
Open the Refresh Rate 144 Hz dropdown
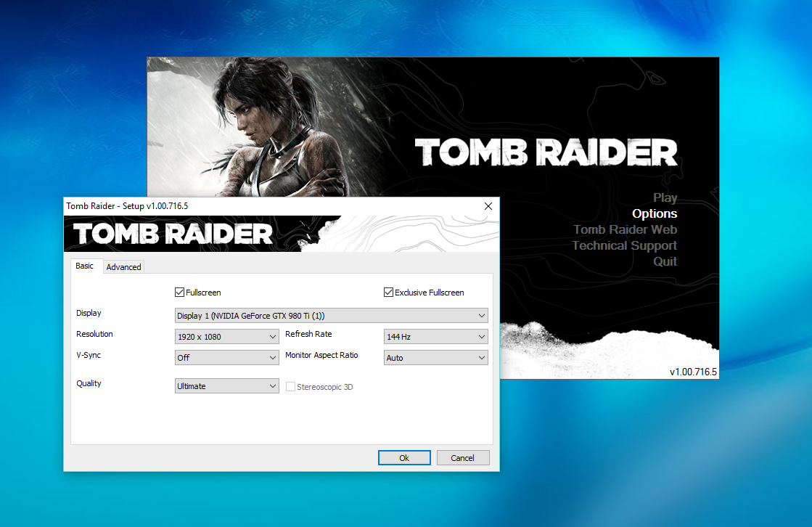click(435, 337)
